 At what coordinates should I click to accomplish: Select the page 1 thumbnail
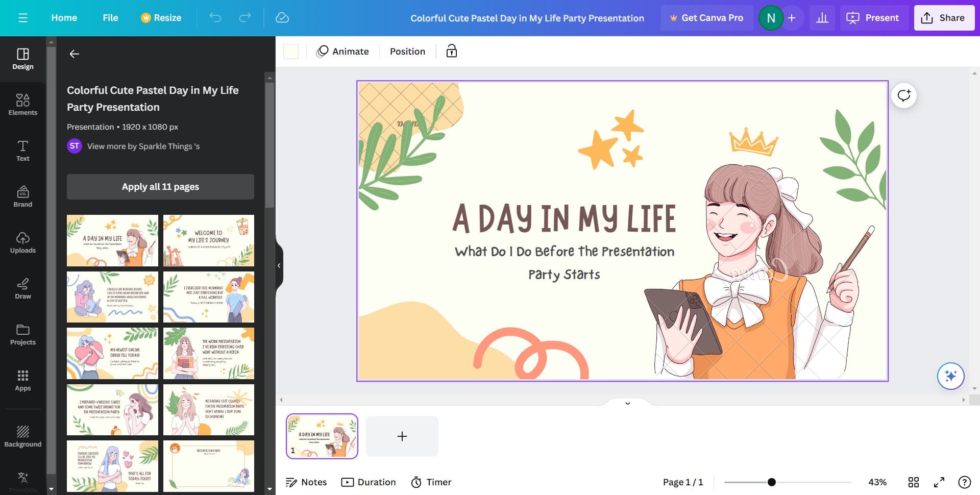pyautogui.click(x=322, y=436)
